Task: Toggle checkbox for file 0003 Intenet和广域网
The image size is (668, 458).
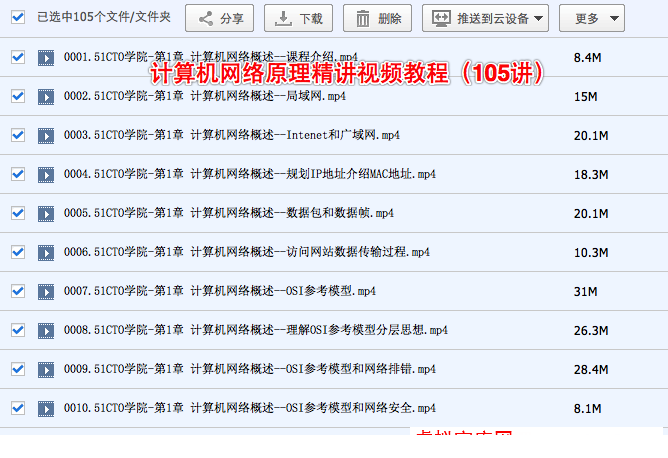Action: (18, 135)
